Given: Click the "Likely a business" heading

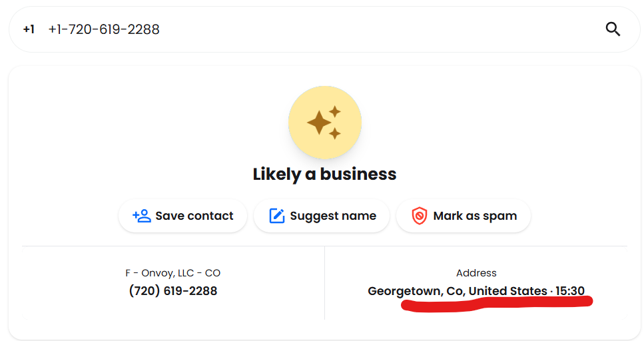Looking at the screenshot, I should pyautogui.click(x=324, y=174).
